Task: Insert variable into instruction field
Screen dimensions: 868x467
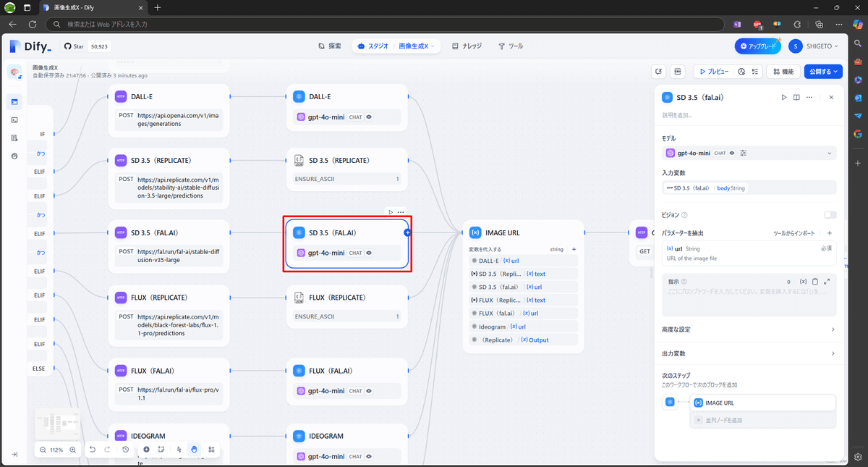Action: tap(803, 281)
